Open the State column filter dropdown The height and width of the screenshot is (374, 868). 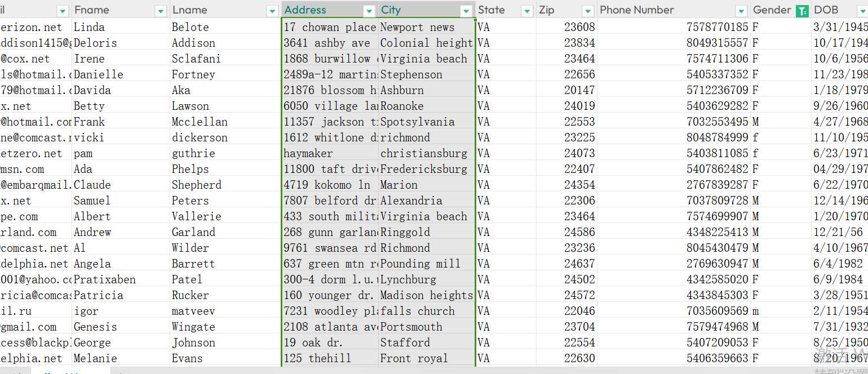coord(527,11)
